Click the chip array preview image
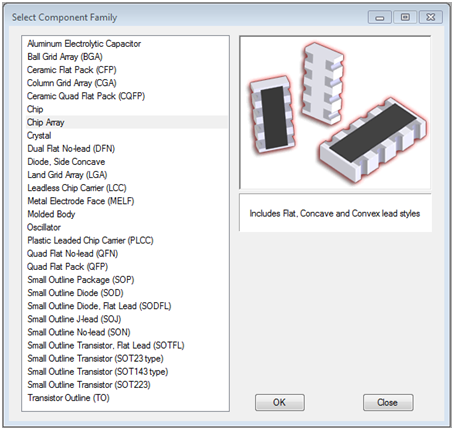454x430 pixels. click(335, 113)
